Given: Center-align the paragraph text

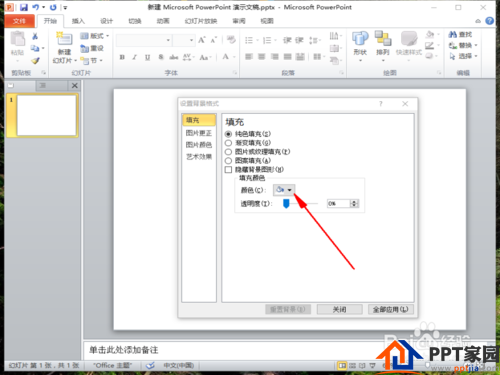Looking at the screenshot, I should coord(262,57).
